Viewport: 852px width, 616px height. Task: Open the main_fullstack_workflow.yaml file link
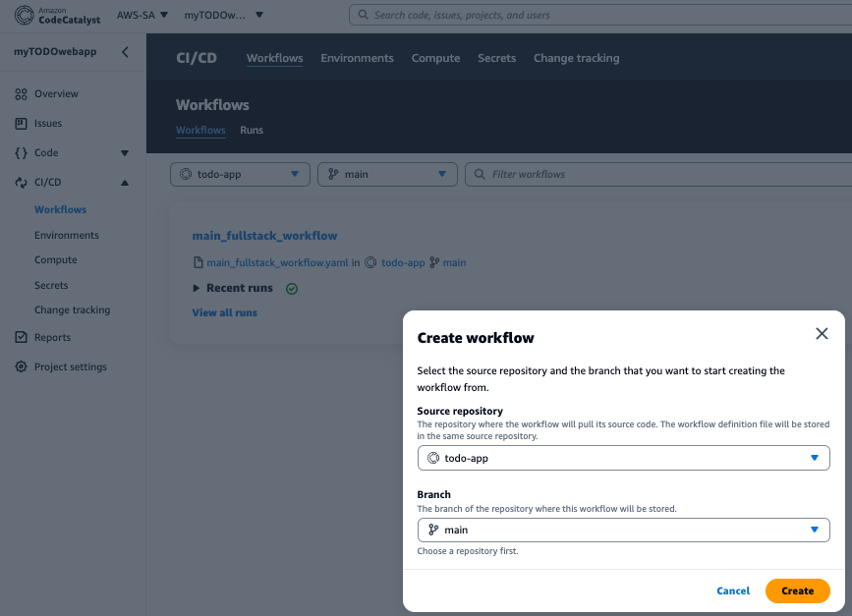click(277, 263)
